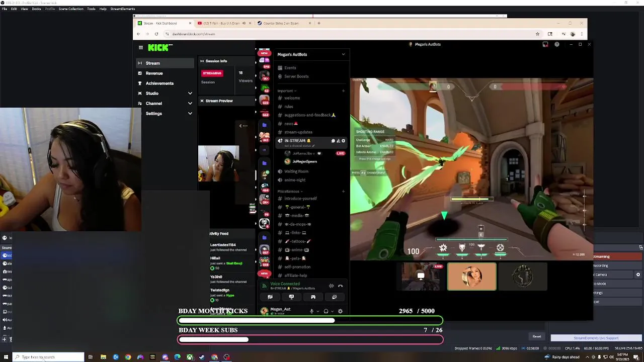Open a new browser tab
644x362 pixels.
click(x=318, y=23)
